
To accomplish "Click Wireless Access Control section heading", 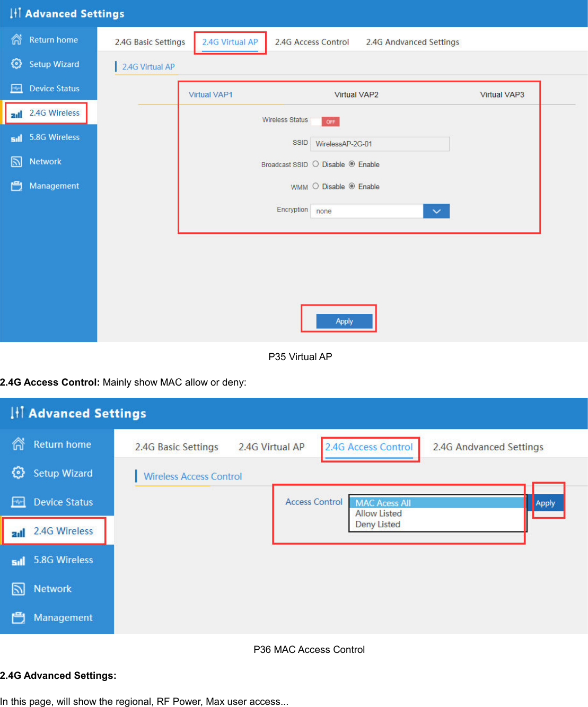I will coord(193,476).
